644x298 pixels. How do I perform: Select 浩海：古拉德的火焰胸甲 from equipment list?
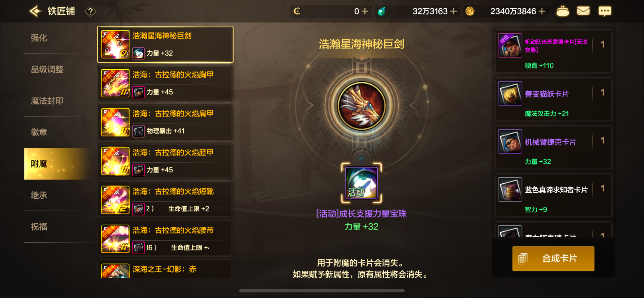[x=165, y=83]
